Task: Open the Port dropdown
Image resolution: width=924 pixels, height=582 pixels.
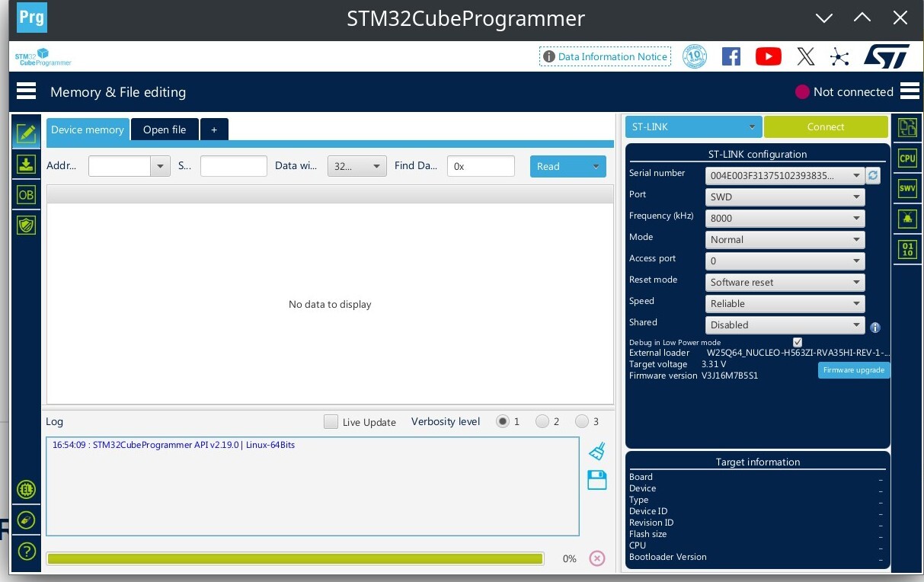Action: [784, 197]
